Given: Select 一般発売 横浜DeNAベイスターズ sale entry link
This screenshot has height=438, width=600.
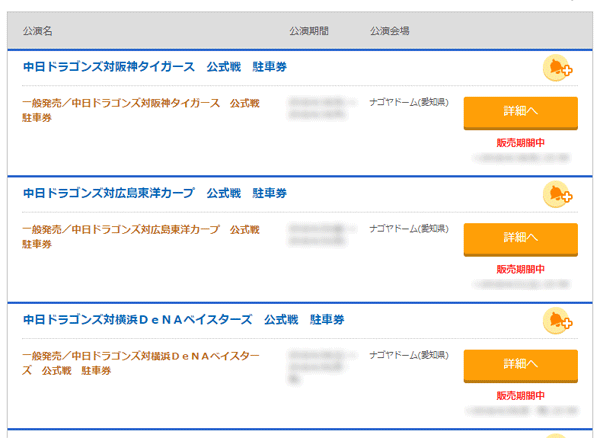Looking at the screenshot, I should pyautogui.click(x=141, y=363).
